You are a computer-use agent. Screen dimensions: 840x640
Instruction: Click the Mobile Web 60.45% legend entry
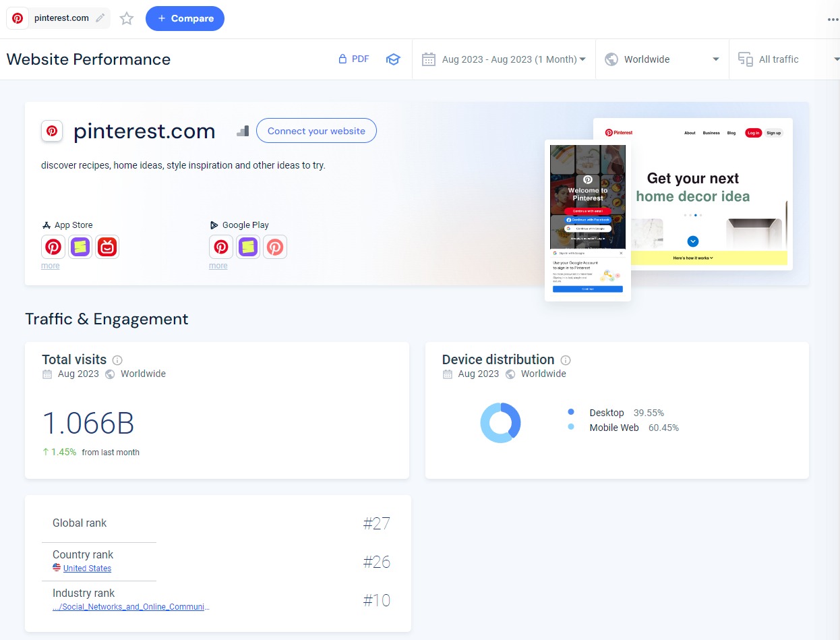[x=624, y=428]
